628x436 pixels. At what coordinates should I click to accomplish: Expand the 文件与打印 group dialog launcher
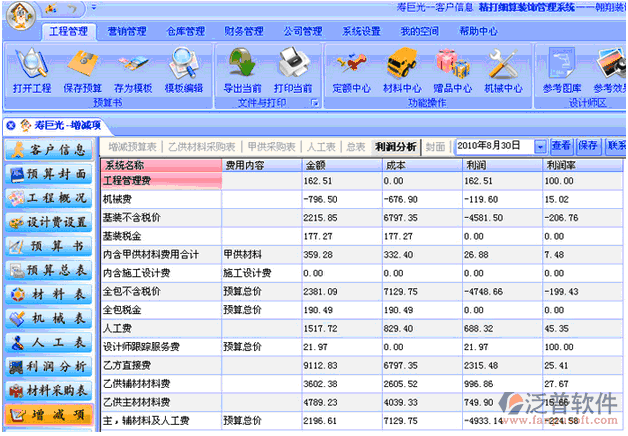[314, 103]
